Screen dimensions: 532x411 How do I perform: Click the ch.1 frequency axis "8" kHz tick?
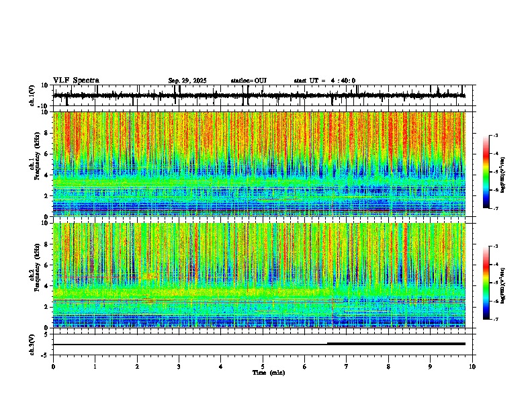[x=46, y=133]
